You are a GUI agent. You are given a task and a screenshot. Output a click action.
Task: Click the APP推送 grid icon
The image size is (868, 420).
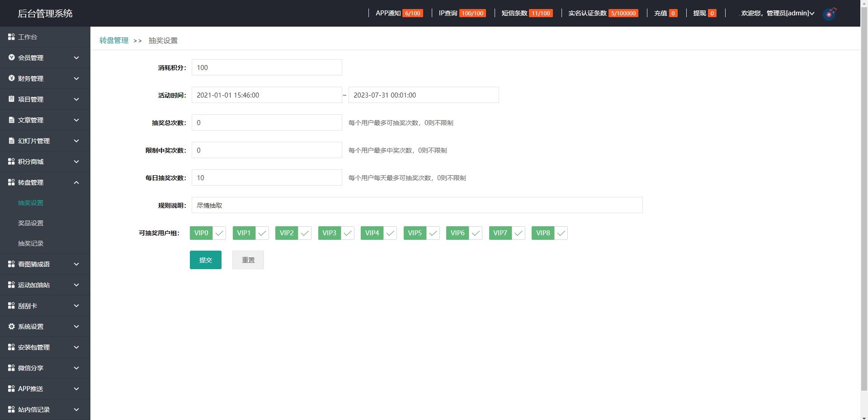pyautogui.click(x=11, y=388)
